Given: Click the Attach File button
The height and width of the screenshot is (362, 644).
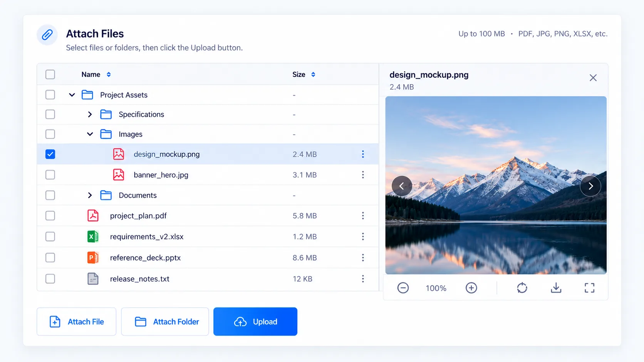Looking at the screenshot, I should (76, 322).
